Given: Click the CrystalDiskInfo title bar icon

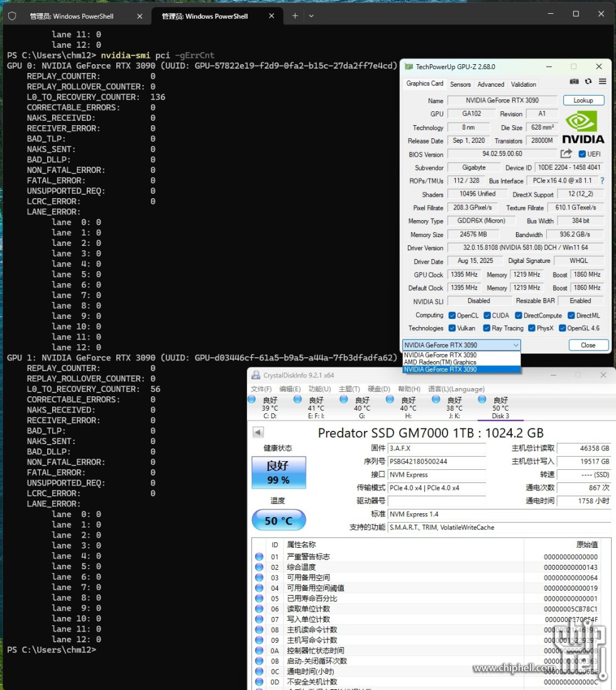Looking at the screenshot, I should point(255,375).
